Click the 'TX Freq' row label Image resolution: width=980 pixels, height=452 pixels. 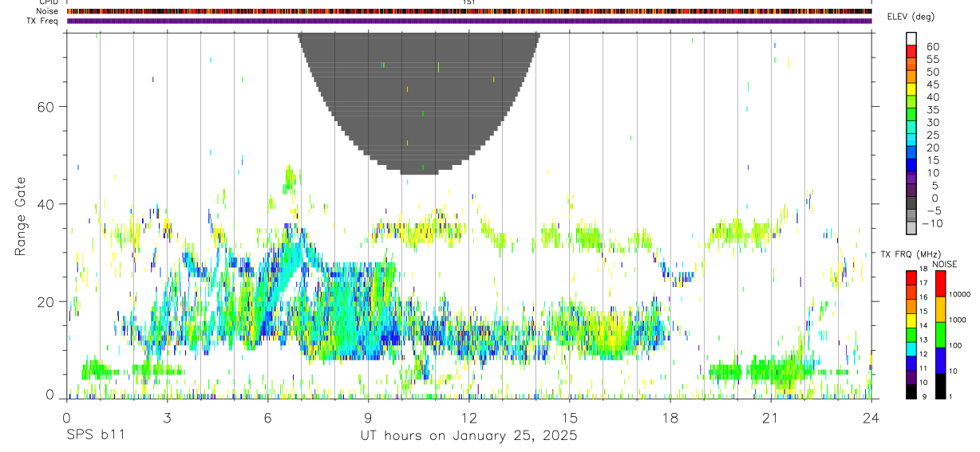(42, 21)
